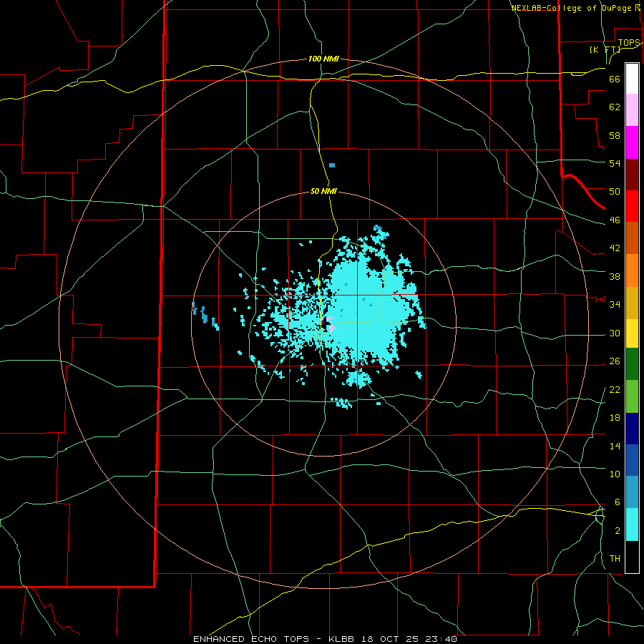The image size is (644, 644).
Task: Click the isolated blue echo north of 50 NMI ring
Action: click(x=332, y=165)
